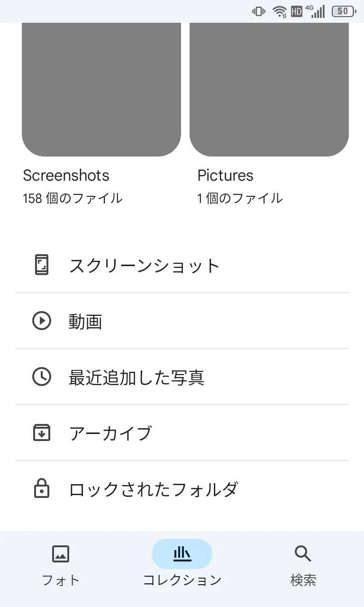Switch to the フォト tab
364x607 pixels.
pyautogui.click(x=61, y=580)
